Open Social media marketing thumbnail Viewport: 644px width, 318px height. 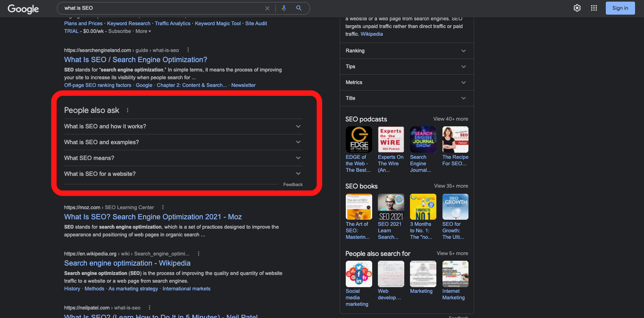tap(359, 274)
